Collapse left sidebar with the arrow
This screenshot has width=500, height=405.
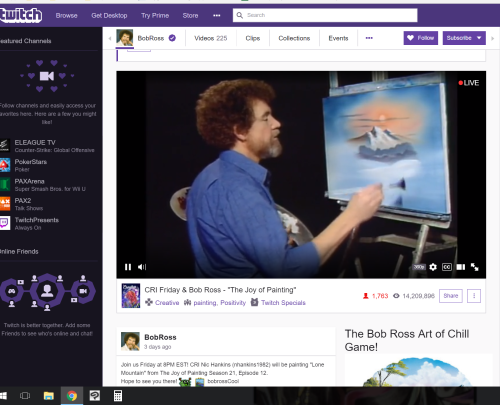coord(110,38)
